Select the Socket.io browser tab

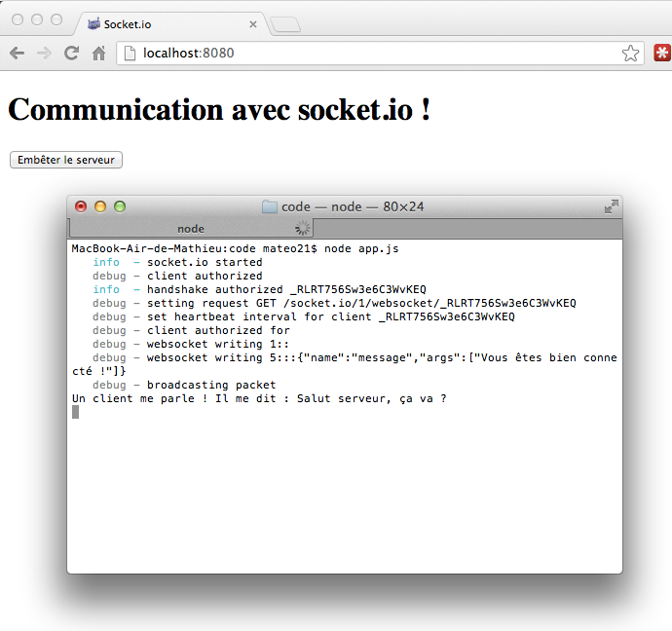point(171,24)
